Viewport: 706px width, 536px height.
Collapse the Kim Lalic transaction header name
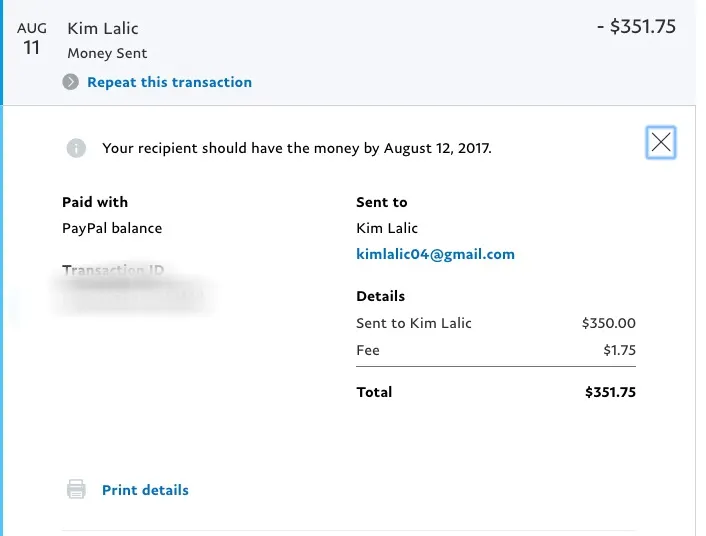pos(103,28)
